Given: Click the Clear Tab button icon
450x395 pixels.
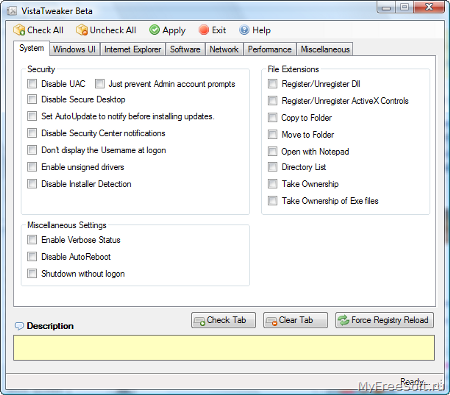Looking at the screenshot, I should coord(272,321).
